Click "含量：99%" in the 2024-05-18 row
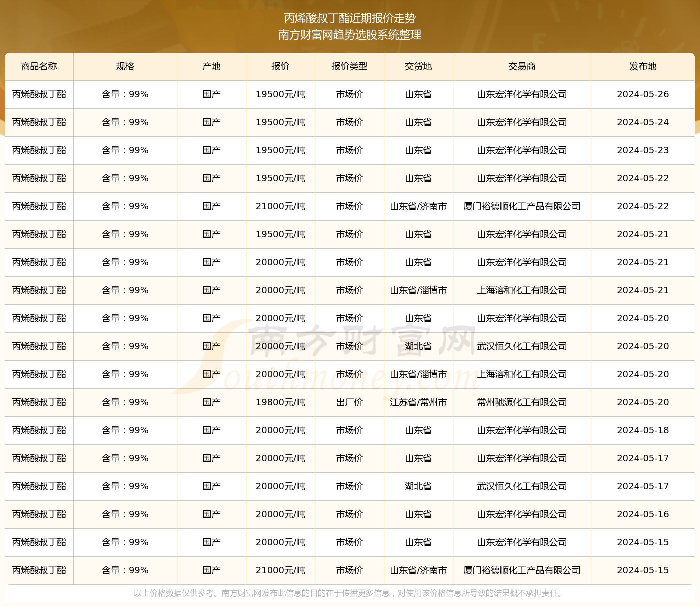The image size is (700, 607). [125, 430]
